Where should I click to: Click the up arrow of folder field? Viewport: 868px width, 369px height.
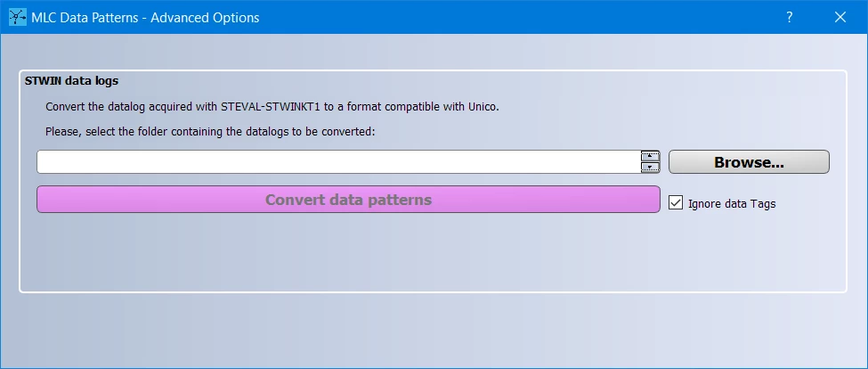[651, 156]
